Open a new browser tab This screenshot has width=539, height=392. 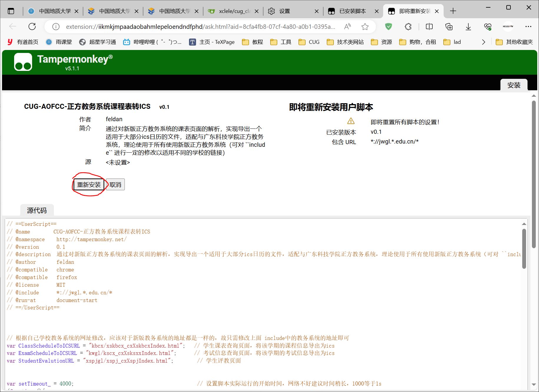tap(453, 11)
